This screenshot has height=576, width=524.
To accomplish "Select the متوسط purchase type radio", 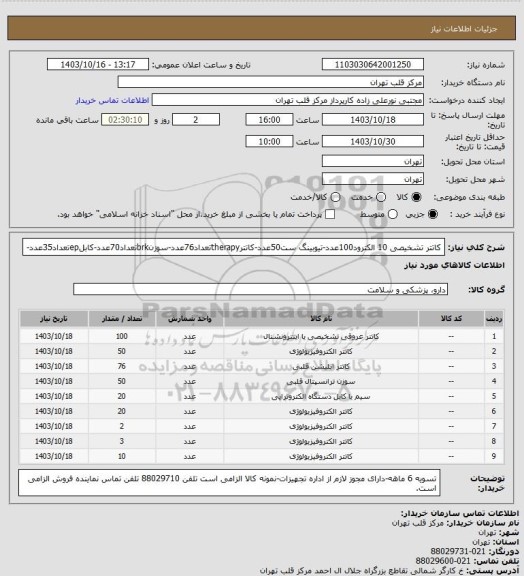I will pos(393,214).
